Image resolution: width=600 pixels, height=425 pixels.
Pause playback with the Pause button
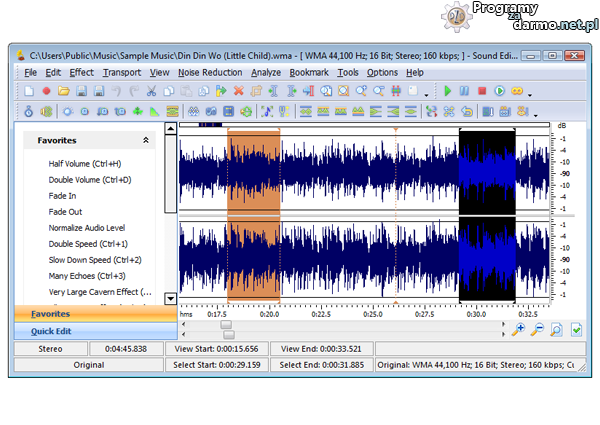(465, 91)
